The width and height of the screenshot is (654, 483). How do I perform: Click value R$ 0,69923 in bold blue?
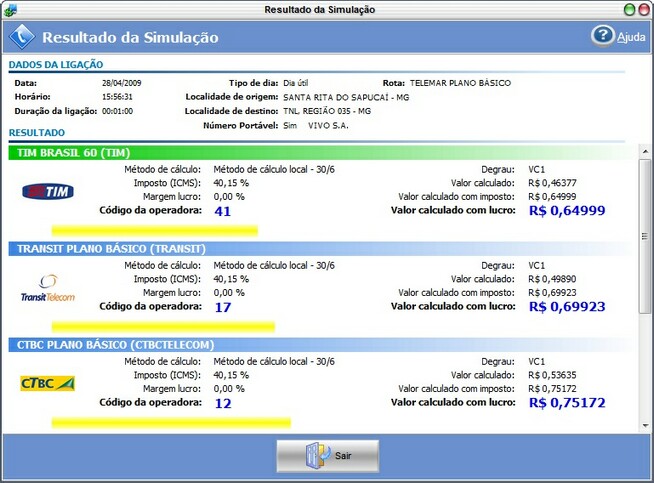(567, 307)
